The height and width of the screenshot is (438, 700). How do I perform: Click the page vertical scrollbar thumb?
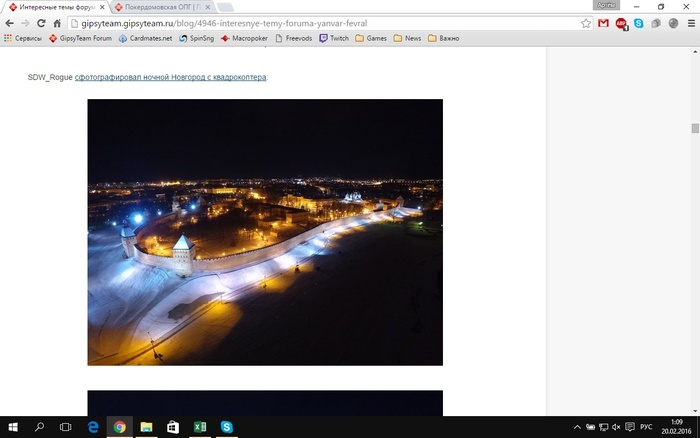pos(695,129)
